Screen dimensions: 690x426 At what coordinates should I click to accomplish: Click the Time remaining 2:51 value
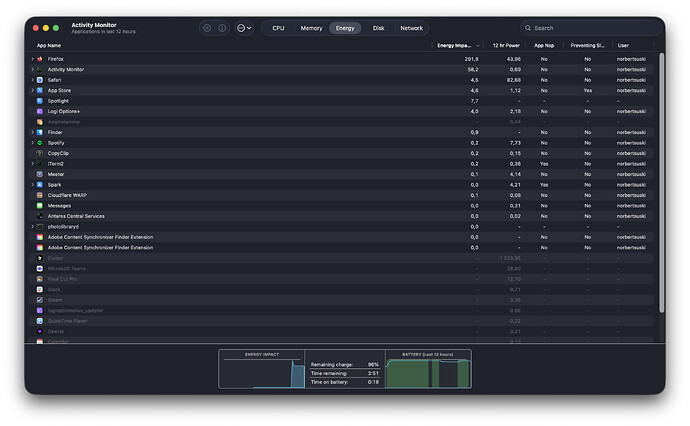coord(373,373)
